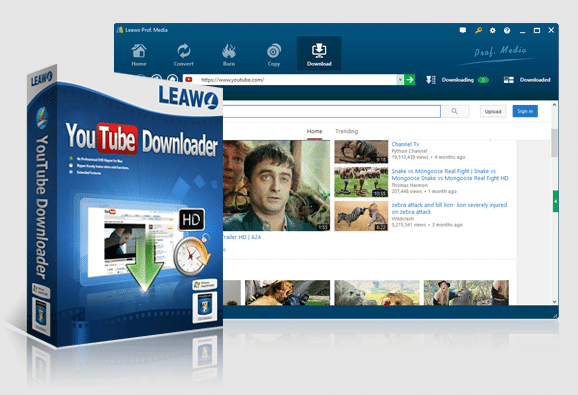Select the Trending tab
Image resolution: width=578 pixels, height=395 pixels.
tap(347, 131)
